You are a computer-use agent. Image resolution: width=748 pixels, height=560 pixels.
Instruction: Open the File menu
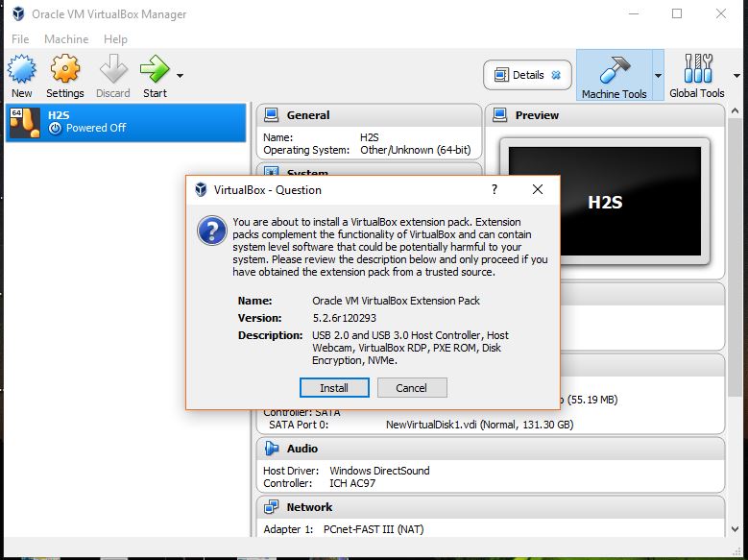[x=20, y=39]
